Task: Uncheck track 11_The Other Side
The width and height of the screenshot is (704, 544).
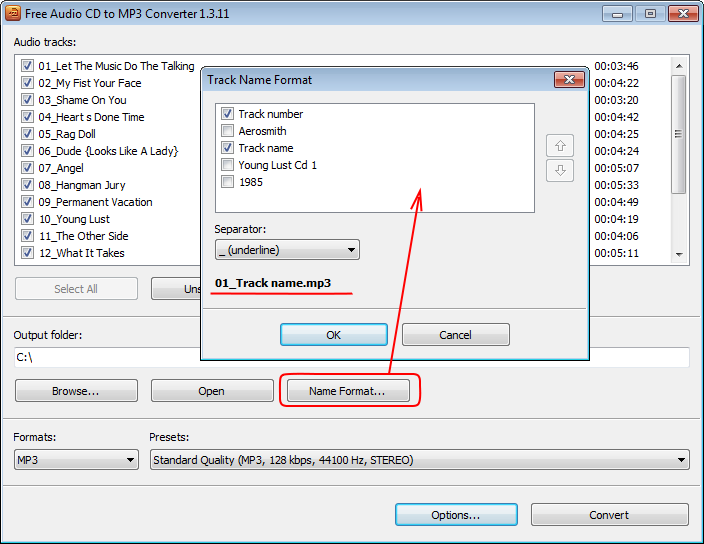Action: (27, 236)
